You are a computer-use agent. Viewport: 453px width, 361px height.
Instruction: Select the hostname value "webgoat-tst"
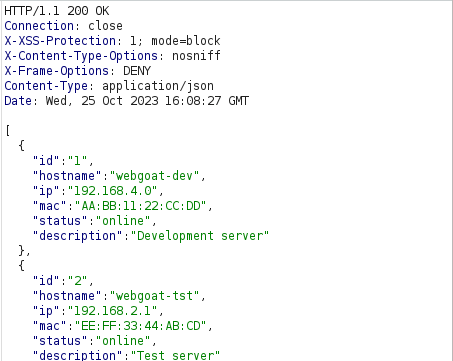tap(155, 296)
